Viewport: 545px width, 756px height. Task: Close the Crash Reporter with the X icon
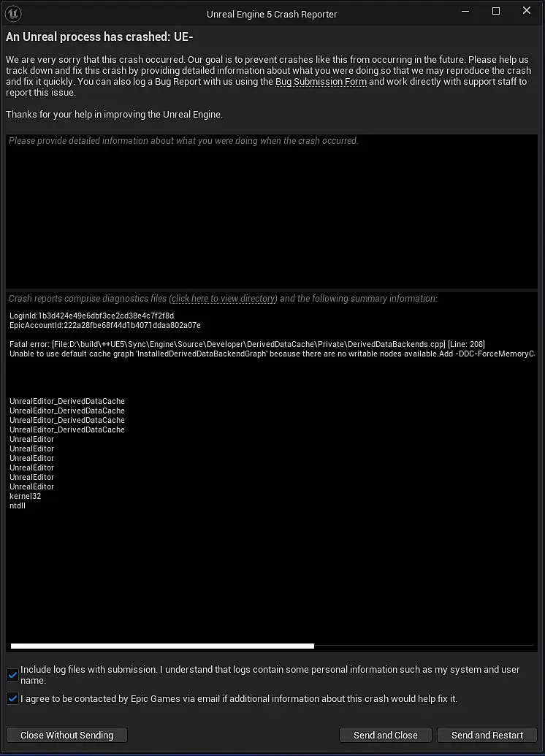(x=527, y=11)
